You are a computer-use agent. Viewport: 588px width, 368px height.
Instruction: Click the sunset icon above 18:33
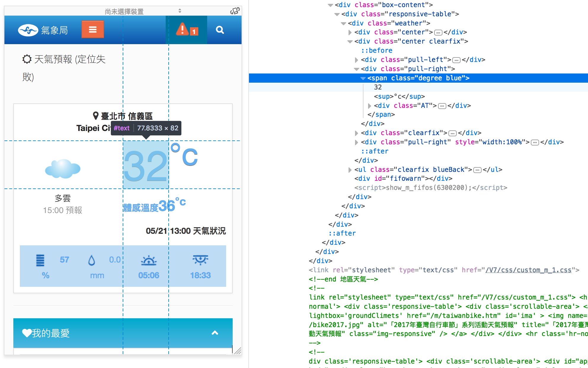pos(200,260)
